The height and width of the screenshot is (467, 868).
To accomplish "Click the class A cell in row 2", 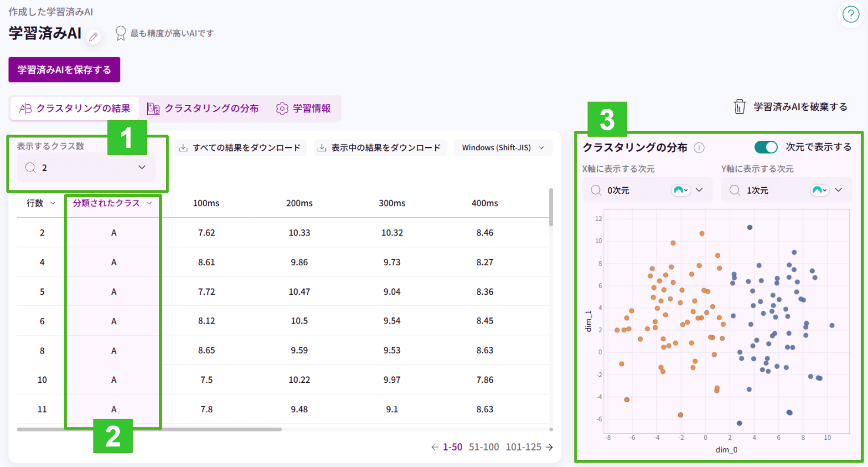I will (x=114, y=233).
